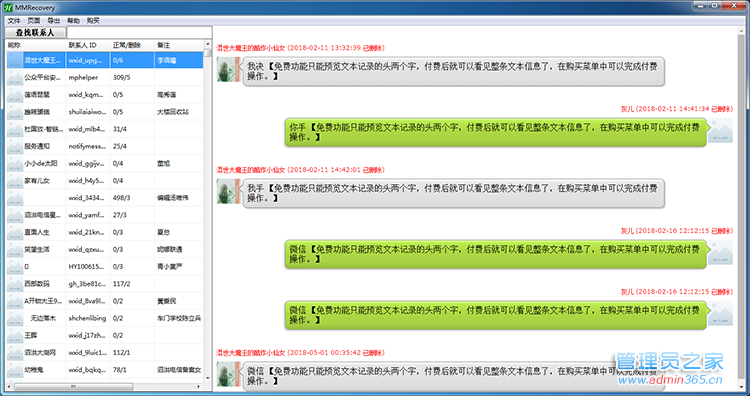Click avatar icon in the shuilaiaiwo... row
This screenshot has width=750, height=396.
(x=15, y=112)
